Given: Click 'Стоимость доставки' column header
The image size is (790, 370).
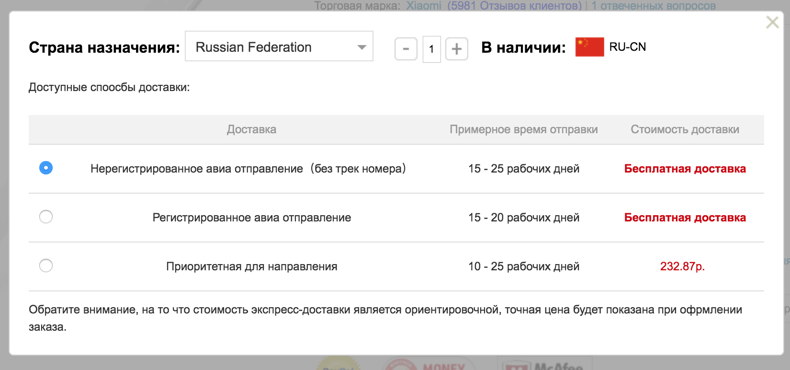Looking at the screenshot, I should (685, 130).
